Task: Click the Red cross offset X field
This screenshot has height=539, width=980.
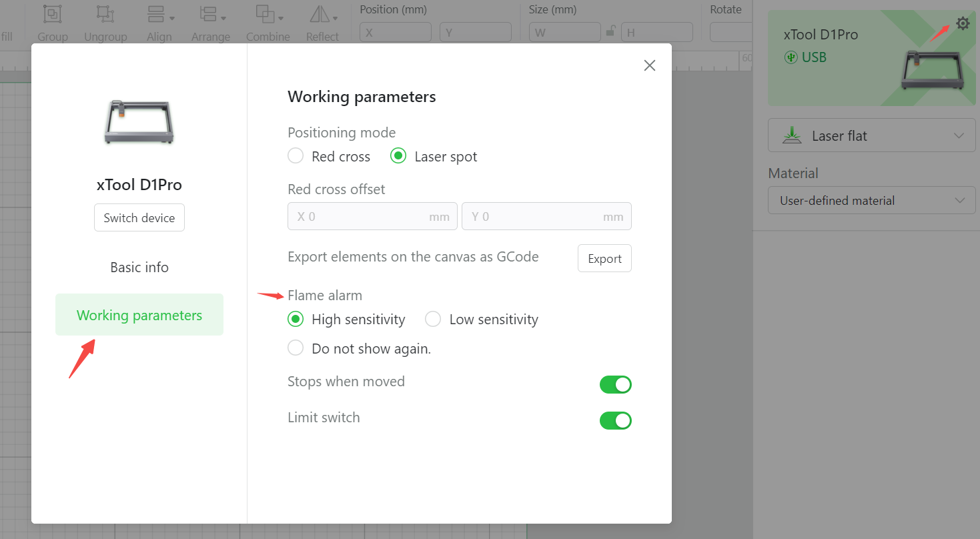Action: pyautogui.click(x=372, y=216)
